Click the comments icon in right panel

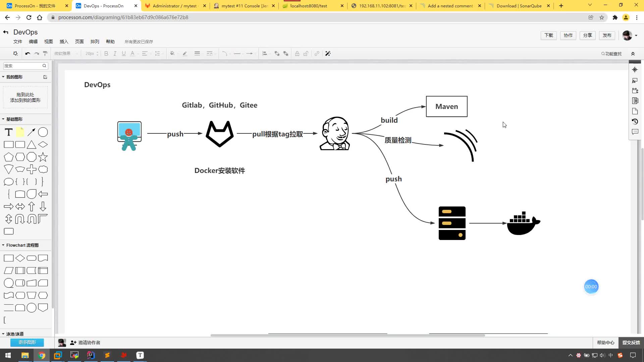(x=635, y=132)
